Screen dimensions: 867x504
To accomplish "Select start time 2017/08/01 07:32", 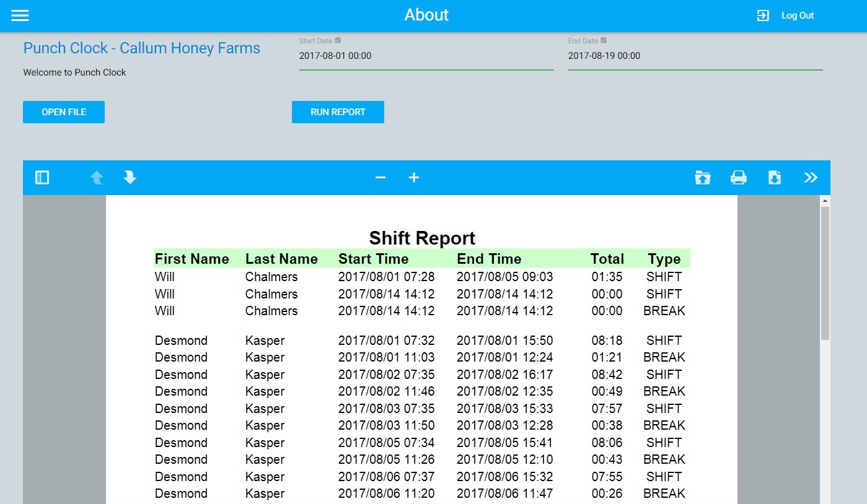I will 386,341.
